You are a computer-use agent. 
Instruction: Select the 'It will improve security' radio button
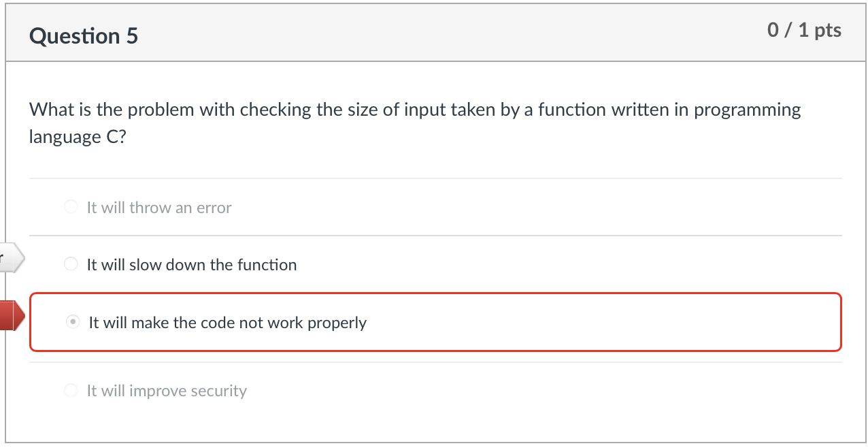(71, 390)
